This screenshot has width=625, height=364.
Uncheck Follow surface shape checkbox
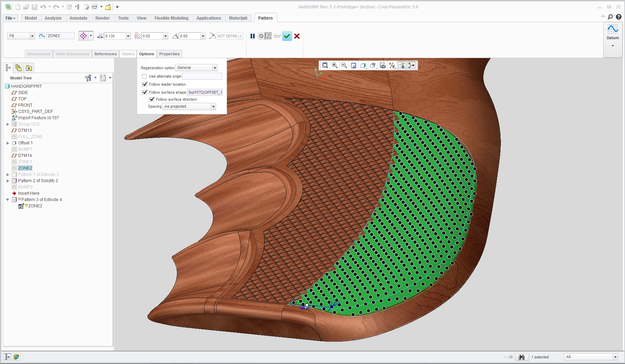click(144, 92)
